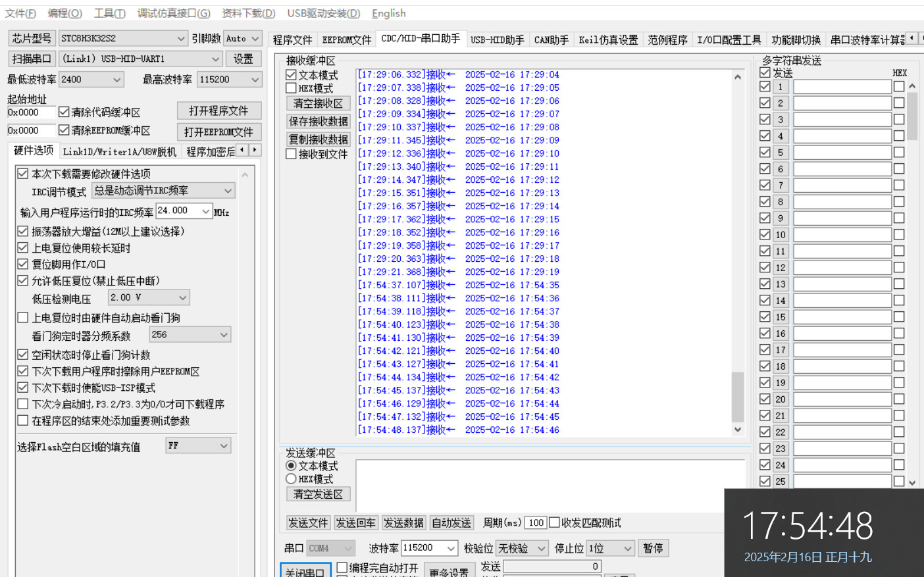Click multi-string send list scroll-down arrow
Image resolution: width=924 pixels, height=577 pixels.
[x=912, y=482]
